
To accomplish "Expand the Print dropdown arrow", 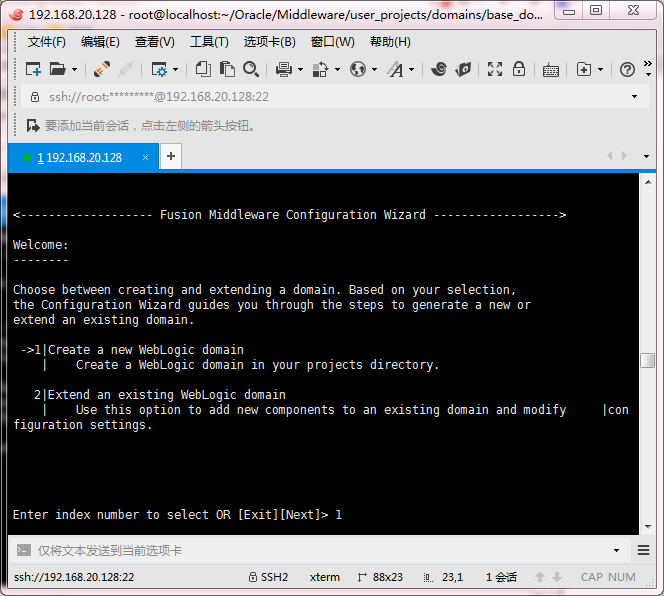I will pyautogui.click(x=300, y=69).
